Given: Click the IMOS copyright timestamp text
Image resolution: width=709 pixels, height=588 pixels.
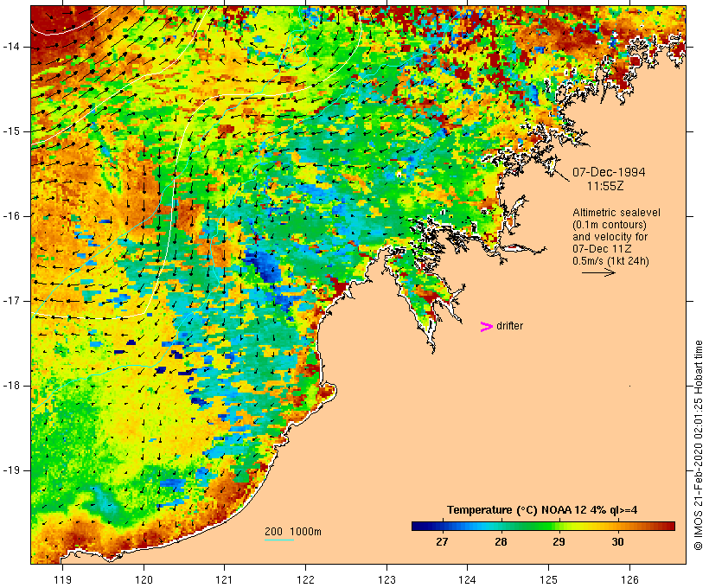Looking at the screenshot, I should tap(698, 445).
